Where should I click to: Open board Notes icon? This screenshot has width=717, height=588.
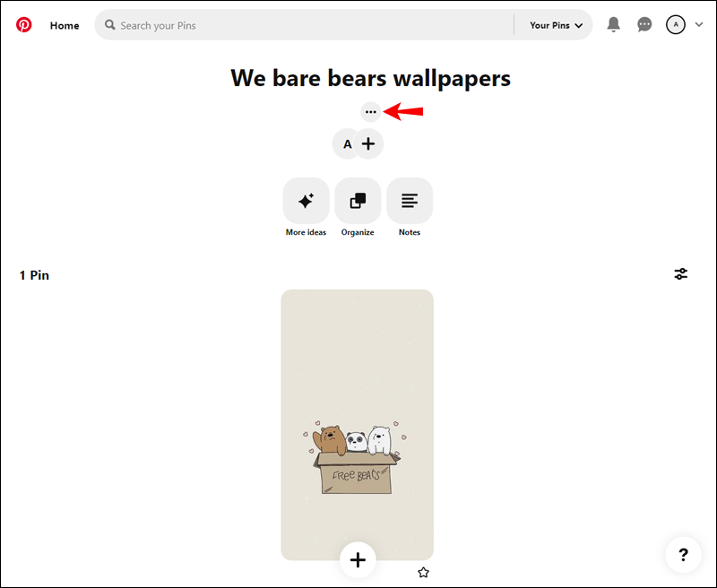[x=410, y=201]
